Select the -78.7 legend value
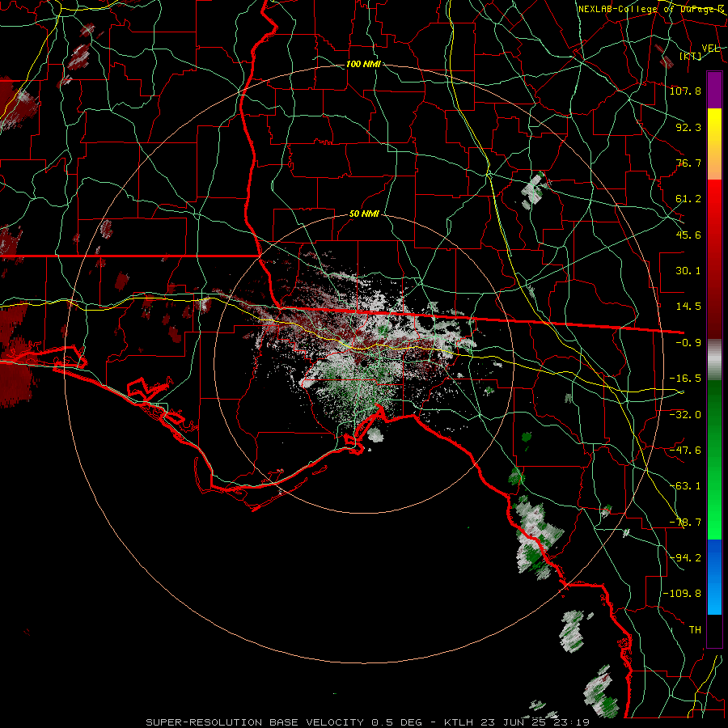Screen dimensions: 728x728 point(685,523)
